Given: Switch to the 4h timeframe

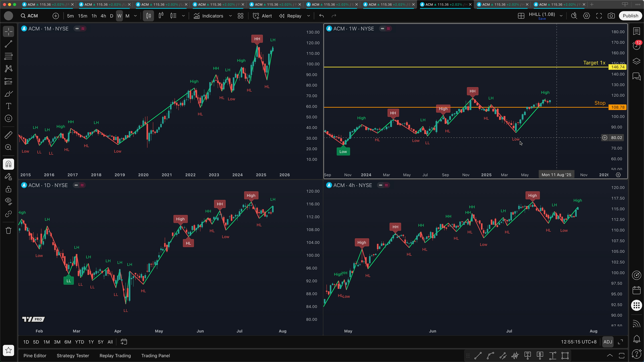Looking at the screenshot, I should (x=103, y=16).
